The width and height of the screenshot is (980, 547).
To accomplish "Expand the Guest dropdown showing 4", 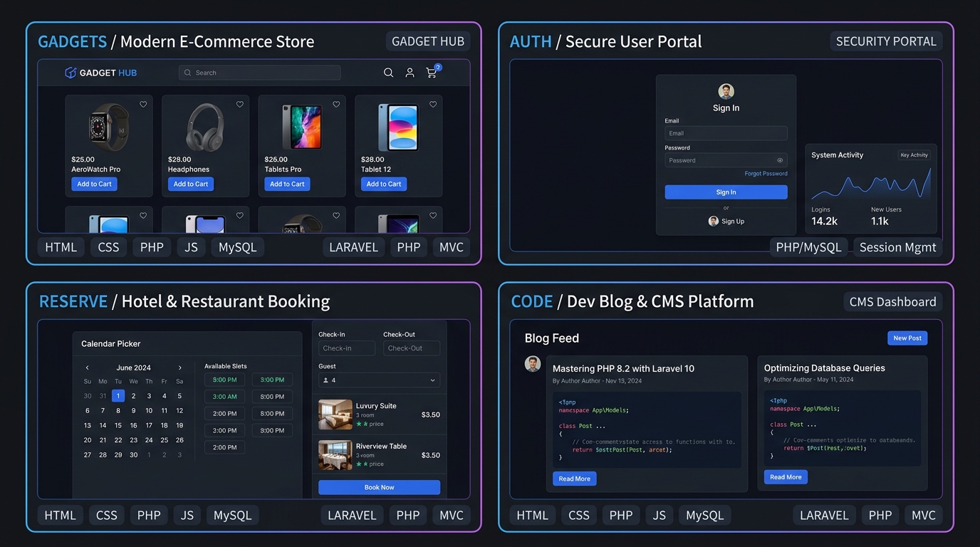I will (379, 380).
